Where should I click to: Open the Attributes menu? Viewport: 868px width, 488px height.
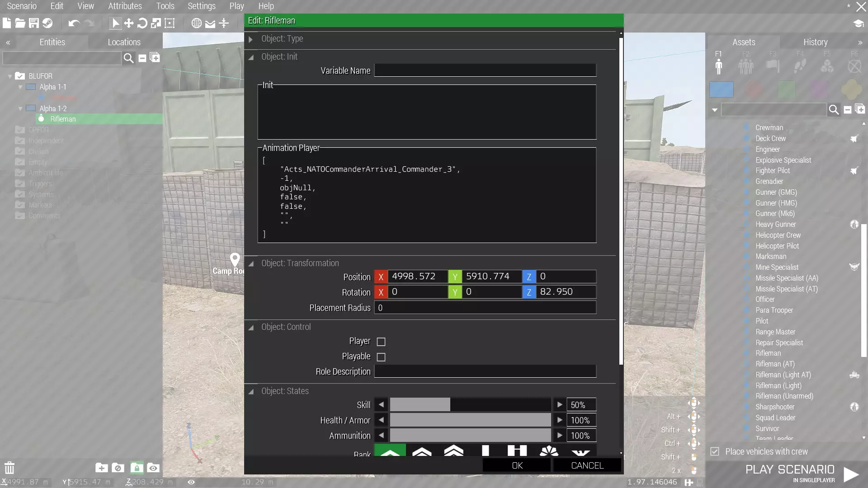(125, 6)
